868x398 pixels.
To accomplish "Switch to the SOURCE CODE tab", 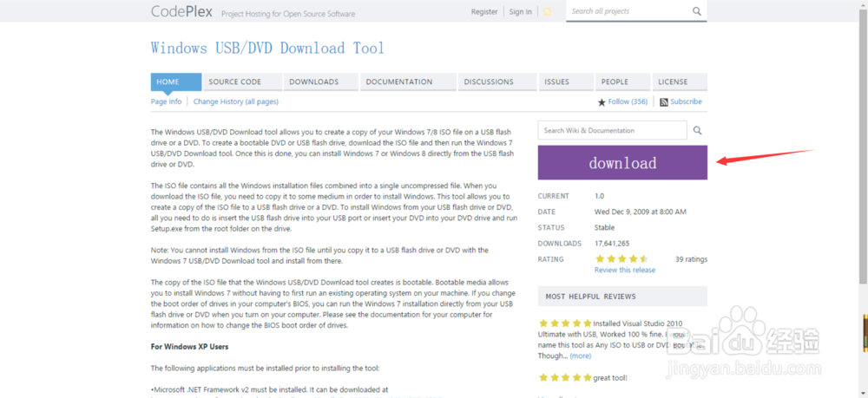I will [x=242, y=82].
